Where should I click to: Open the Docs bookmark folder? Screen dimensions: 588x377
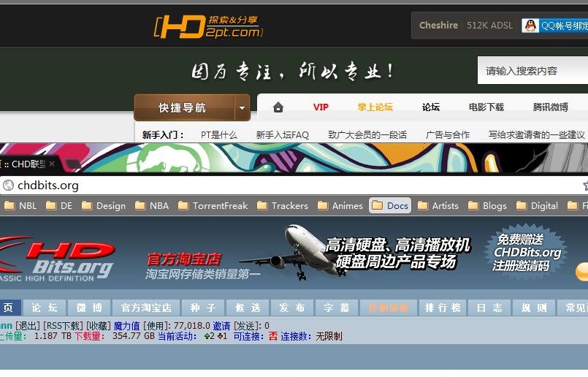(390, 205)
